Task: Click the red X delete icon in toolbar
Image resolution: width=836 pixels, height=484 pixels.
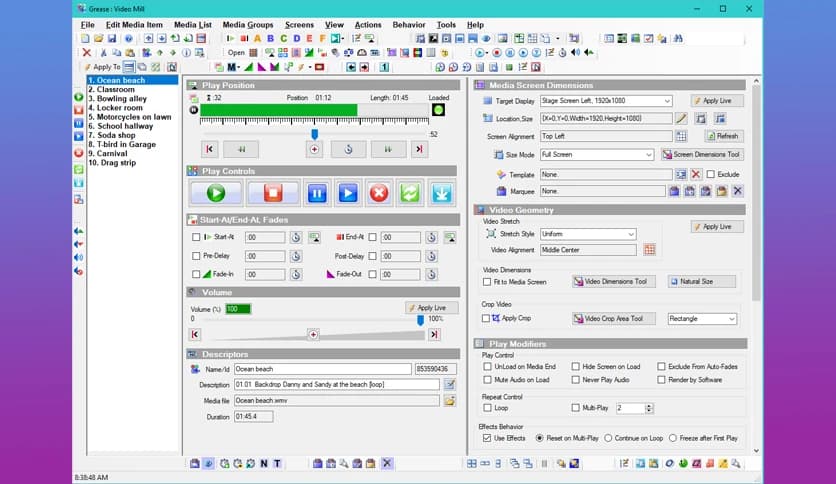Action: point(86,52)
